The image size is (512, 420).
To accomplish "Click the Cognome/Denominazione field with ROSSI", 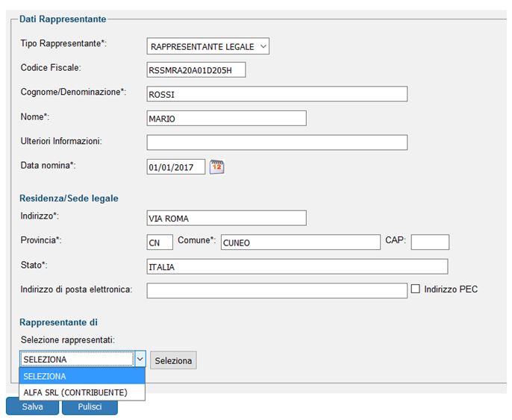I will pyautogui.click(x=277, y=94).
